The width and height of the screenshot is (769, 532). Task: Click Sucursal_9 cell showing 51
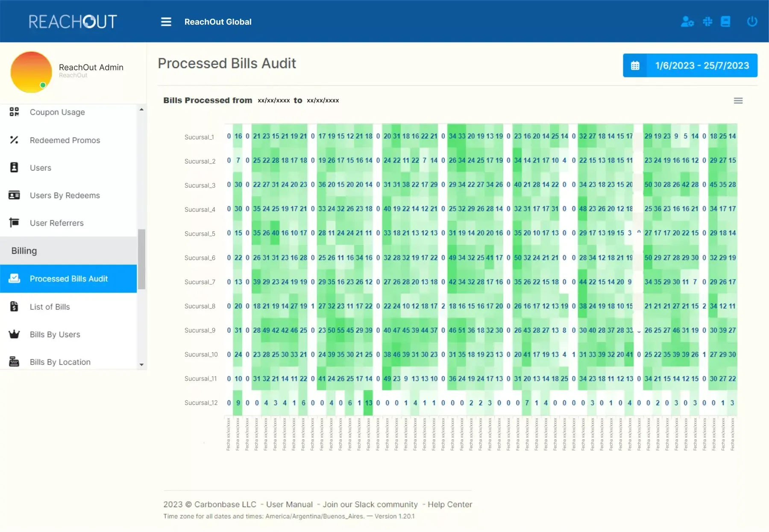462,330
